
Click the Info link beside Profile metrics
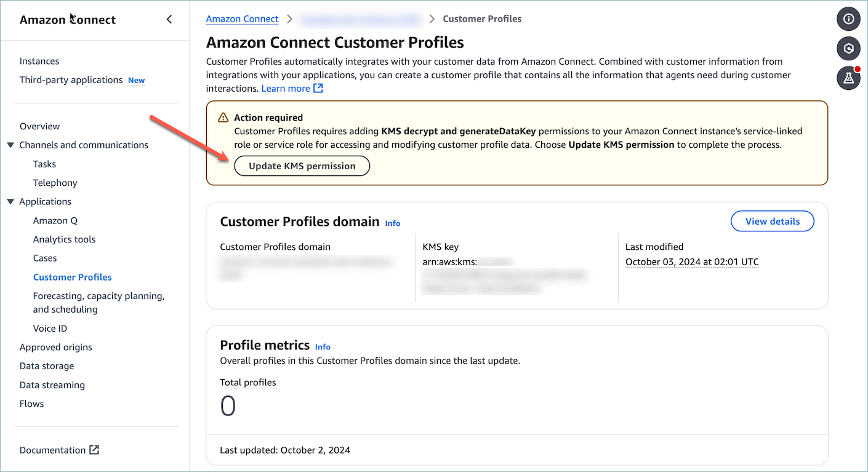click(323, 346)
